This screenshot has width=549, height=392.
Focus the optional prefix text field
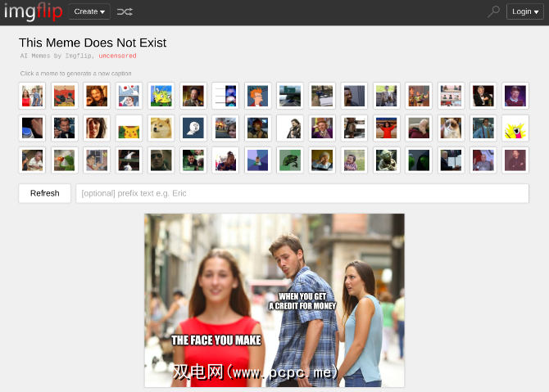pos(302,193)
